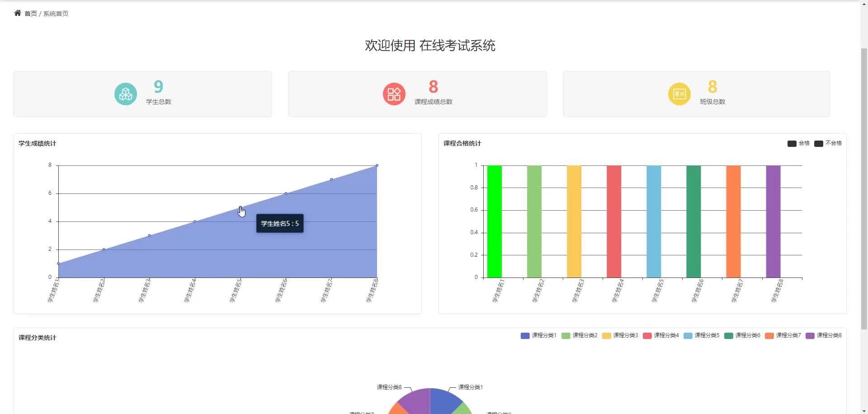Hide 课程分类4 in pie legend
This screenshot has height=414, width=868.
coord(661,335)
